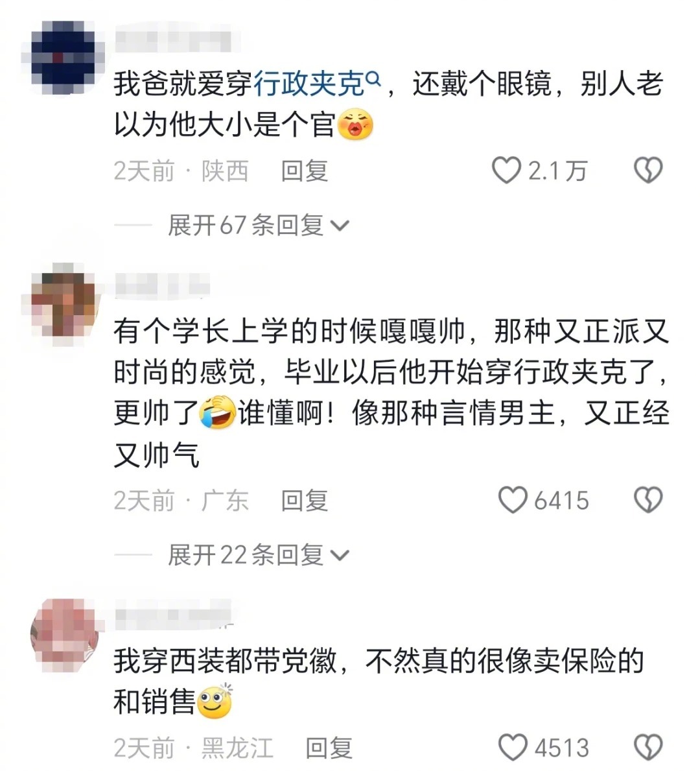Open the blue 行政夹克 search link
The width and height of the screenshot is (700, 771).
(309, 84)
